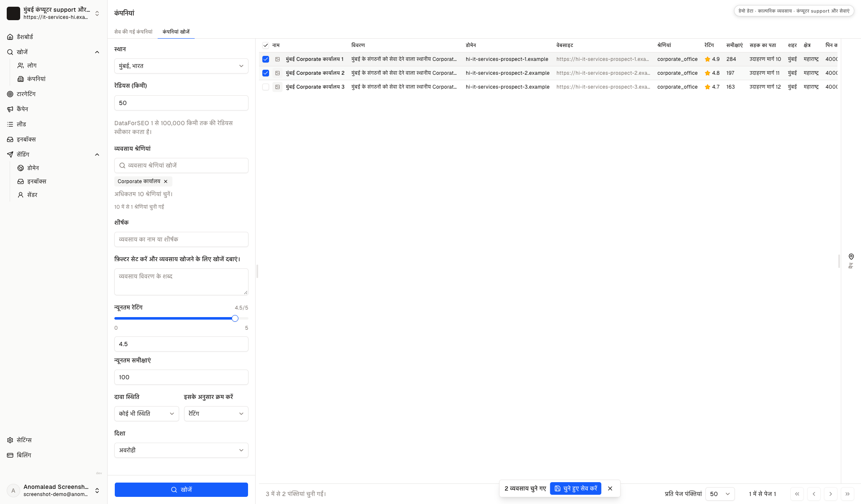The image size is (861, 504).
Task: Remove the Corporate कार्यालय category chip
Action: pyautogui.click(x=166, y=181)
